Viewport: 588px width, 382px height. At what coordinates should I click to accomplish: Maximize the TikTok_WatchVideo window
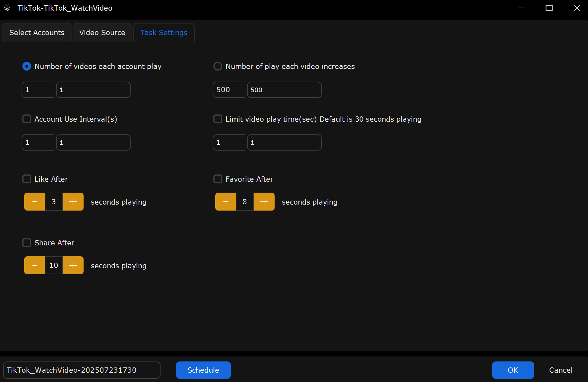pyautogui.click(x=549, y=8)
